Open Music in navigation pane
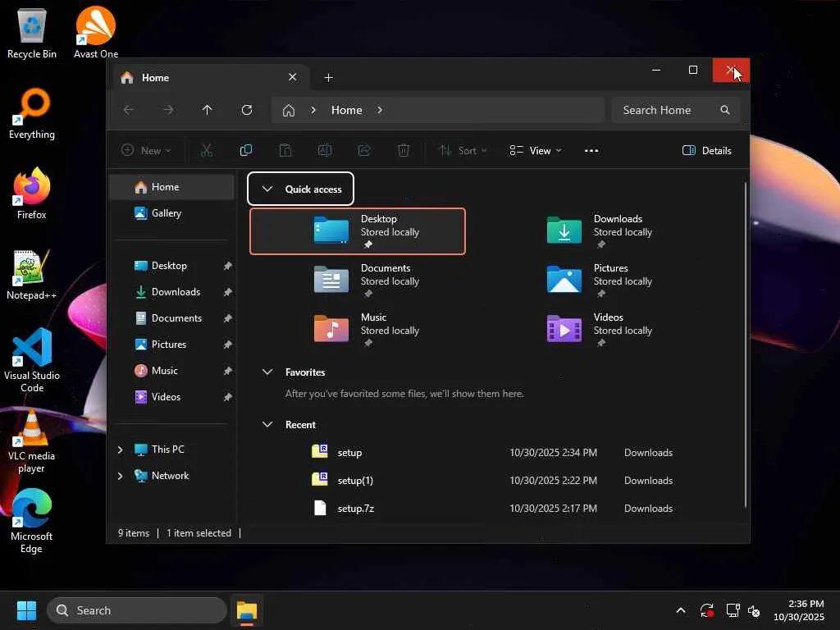 pyautogui.click(x=172, y=371)
